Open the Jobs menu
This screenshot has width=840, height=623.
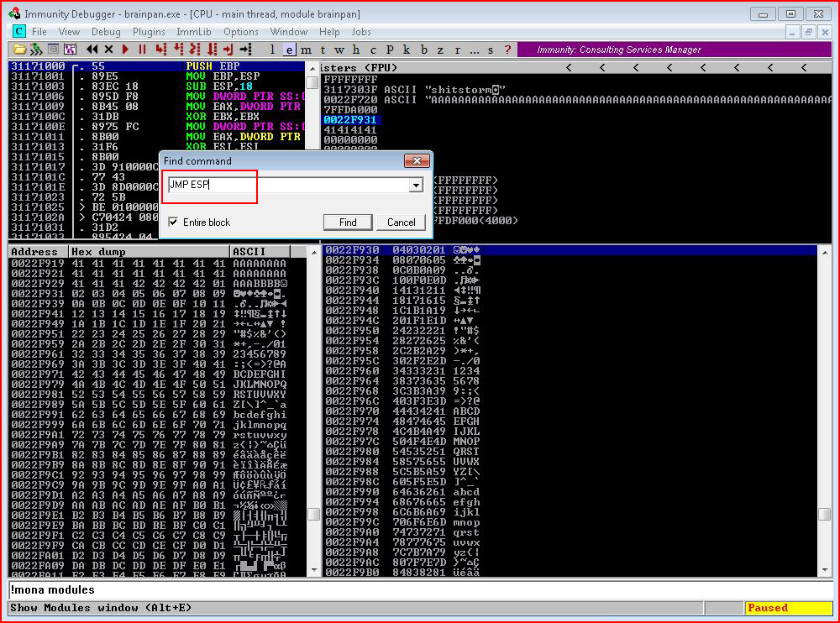click(x=361, y=32)
